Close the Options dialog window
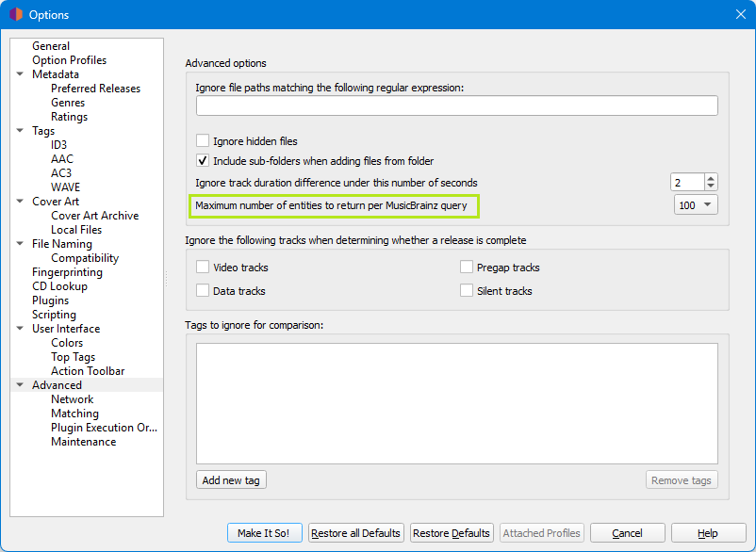 pyautogui.click(x=740, y=14)
